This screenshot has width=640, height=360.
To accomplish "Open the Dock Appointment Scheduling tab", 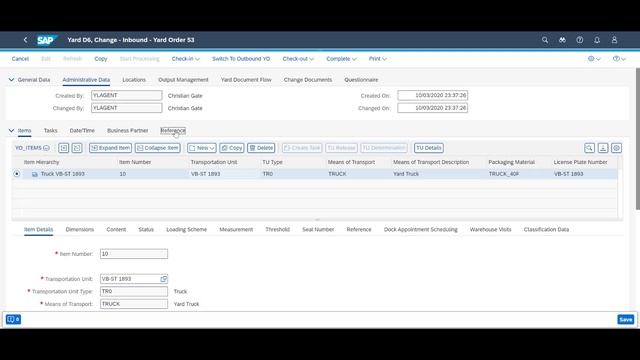I will [421, 229].
